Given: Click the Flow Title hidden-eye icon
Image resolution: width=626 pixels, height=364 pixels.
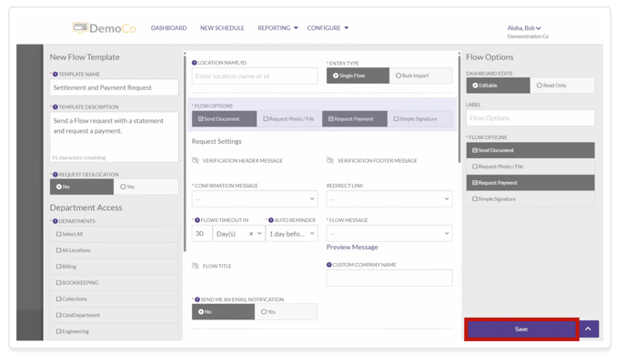Looking at the screenshot, I should 196,267.
